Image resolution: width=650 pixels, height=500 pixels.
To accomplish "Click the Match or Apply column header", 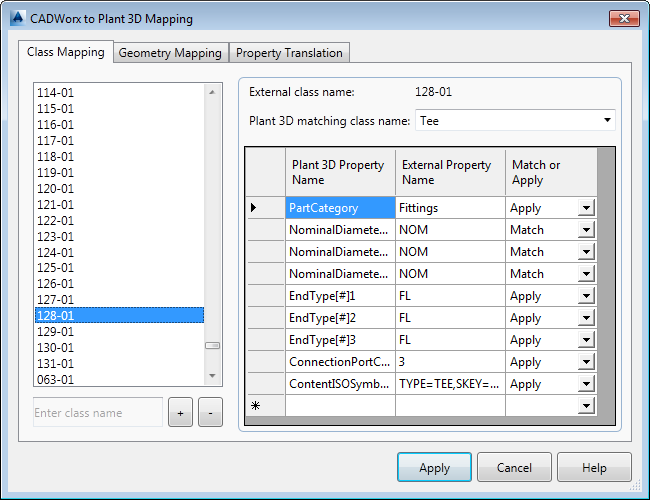I will (551, 172).
